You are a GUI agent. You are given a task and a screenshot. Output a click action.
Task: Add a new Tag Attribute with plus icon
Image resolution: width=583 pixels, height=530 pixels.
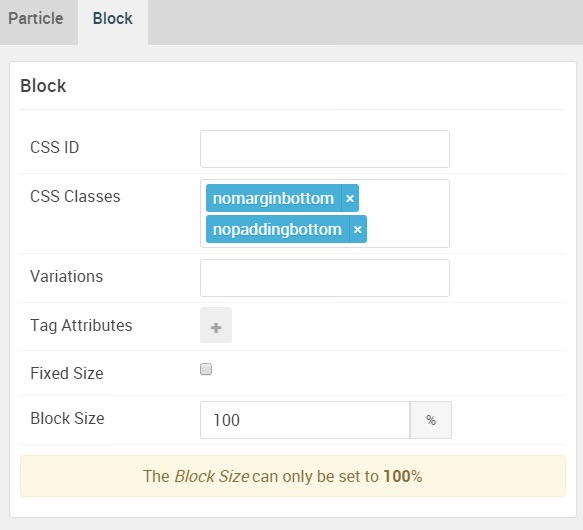216,325
